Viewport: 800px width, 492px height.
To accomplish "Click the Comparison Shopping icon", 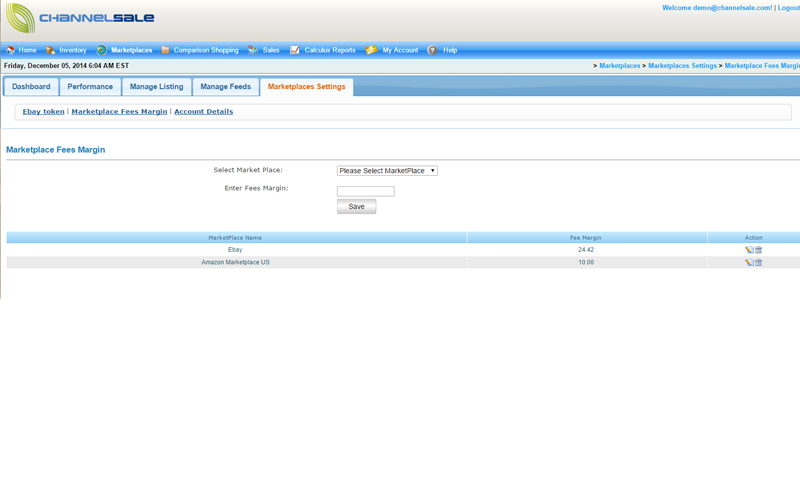I will click(x=165, y=50).
